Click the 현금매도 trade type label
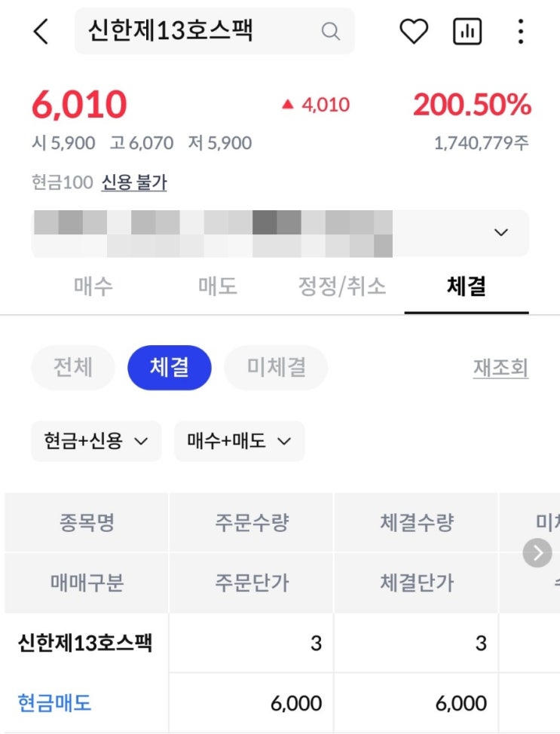This screenshot has height=734, width=560. coord(54,703)
